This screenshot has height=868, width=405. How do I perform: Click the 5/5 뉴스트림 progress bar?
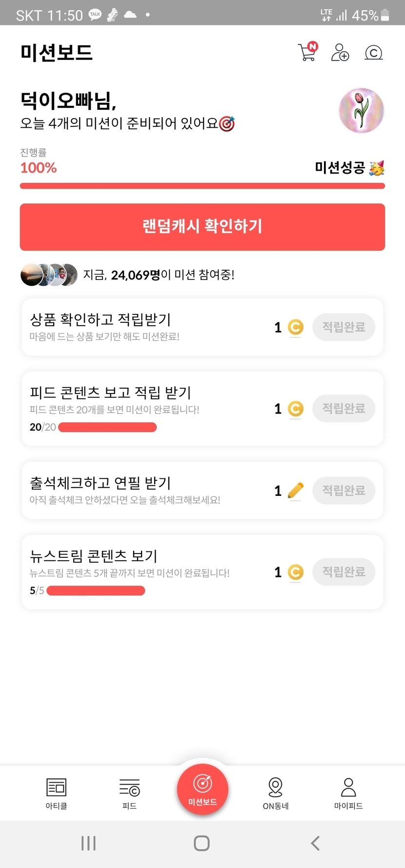point(96,591)
